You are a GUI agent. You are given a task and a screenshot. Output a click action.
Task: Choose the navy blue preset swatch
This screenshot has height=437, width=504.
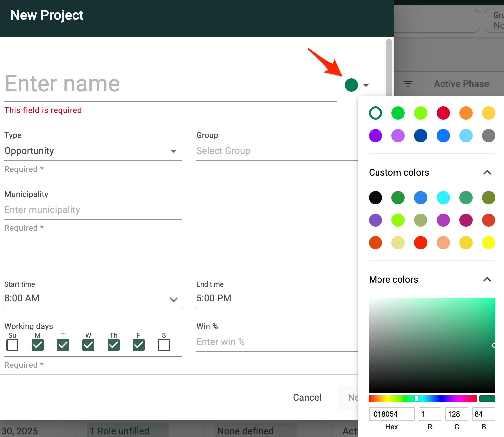(x=421, y=136)
